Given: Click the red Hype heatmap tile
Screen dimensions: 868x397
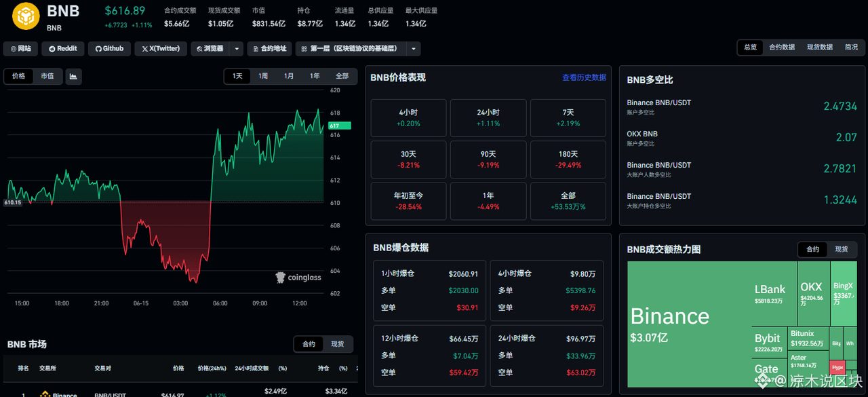Looking at the screenshot, I should (837, 367).
